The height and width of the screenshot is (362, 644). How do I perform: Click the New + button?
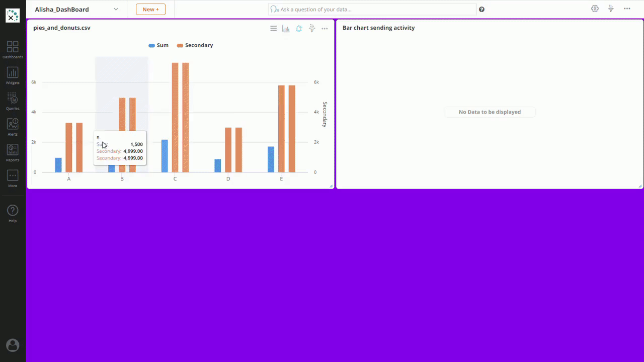[x=150, y=10]
